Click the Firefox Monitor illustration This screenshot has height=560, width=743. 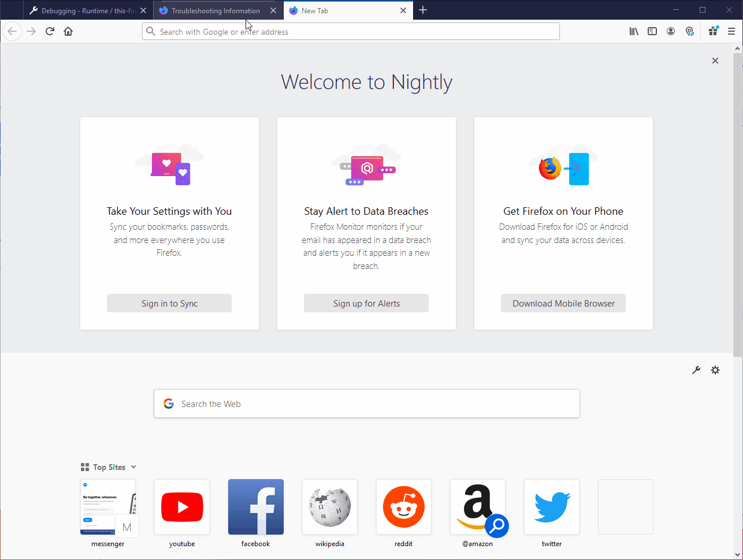click(366, 165)
